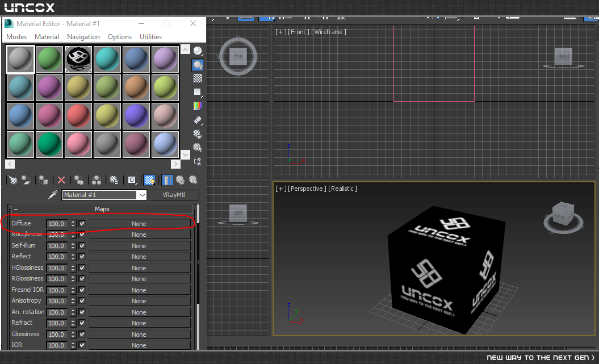Toggle checkered sample background icon
The height and width of the screenshot is (364, 599).
(198, 78)
